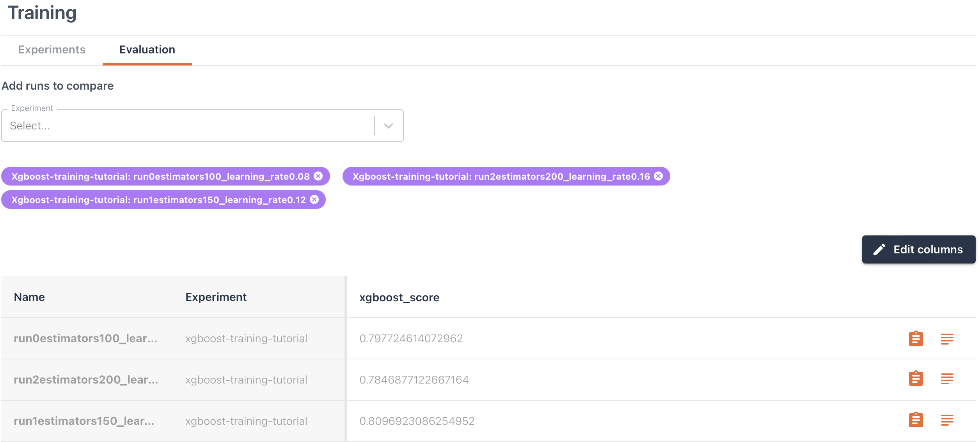Screen dimensions: 980x442
Task: Open lines/log icon in run0estimators100 row
Action: (947, 339)
